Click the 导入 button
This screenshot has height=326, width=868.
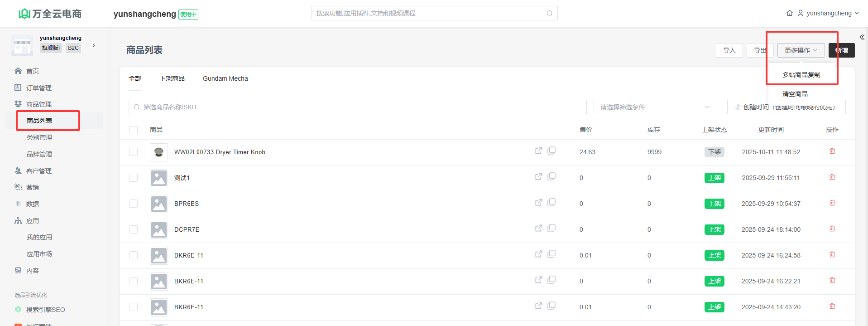click(x=729, y=50)
